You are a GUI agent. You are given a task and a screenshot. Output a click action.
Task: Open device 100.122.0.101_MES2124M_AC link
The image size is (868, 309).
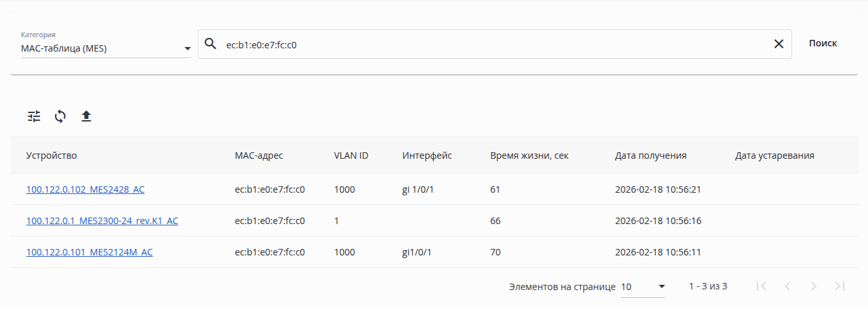point(90,252)
